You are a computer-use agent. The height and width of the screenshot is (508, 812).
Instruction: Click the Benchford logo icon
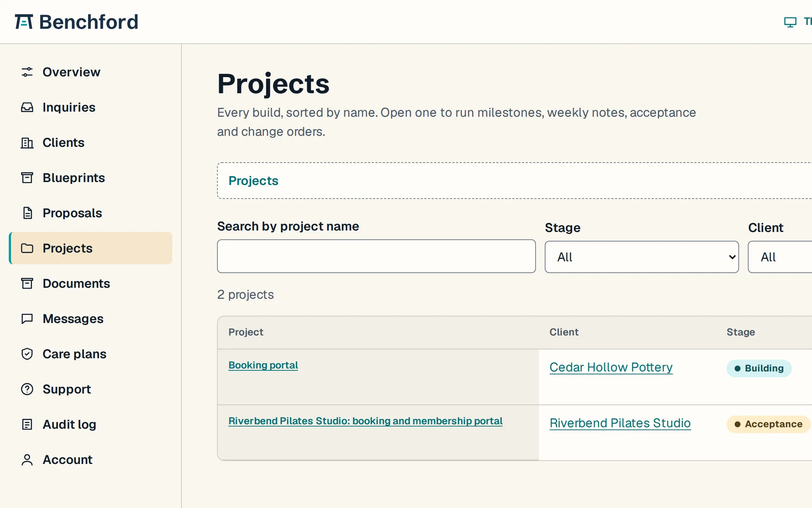coord(24,22)
